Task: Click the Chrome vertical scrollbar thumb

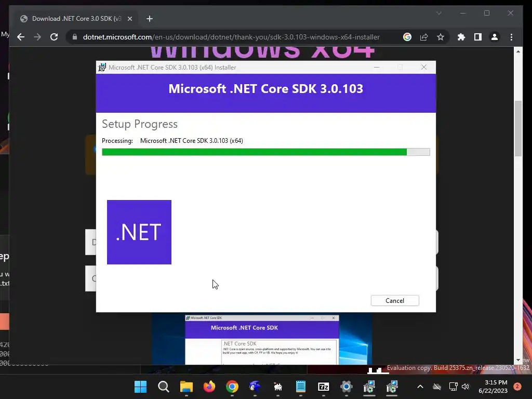Action: [518, 128]
